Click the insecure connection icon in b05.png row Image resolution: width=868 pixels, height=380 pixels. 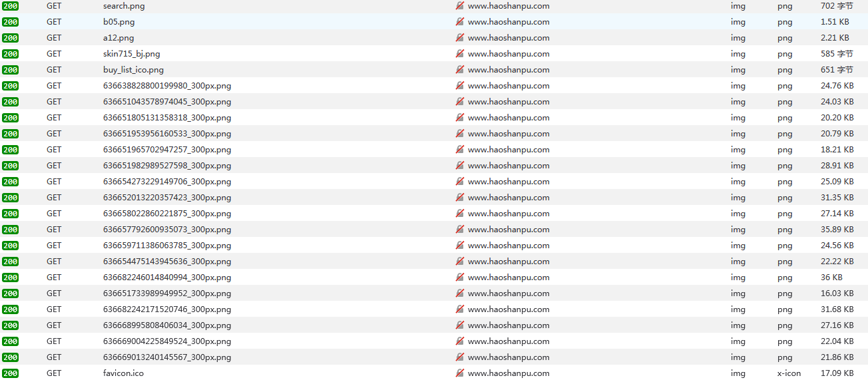coord(459,22)
